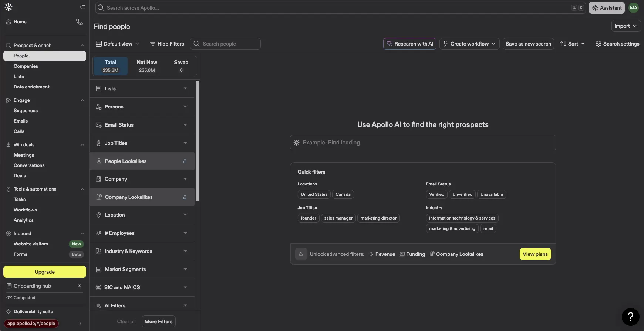Expand the Company filter
The width and height of the screenshot is (644, 331).
(142, 179)
